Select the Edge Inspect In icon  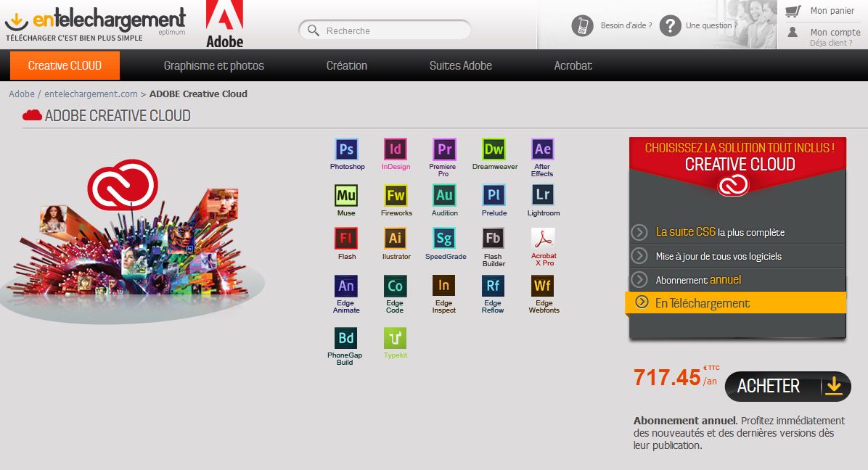pos(444,286)
